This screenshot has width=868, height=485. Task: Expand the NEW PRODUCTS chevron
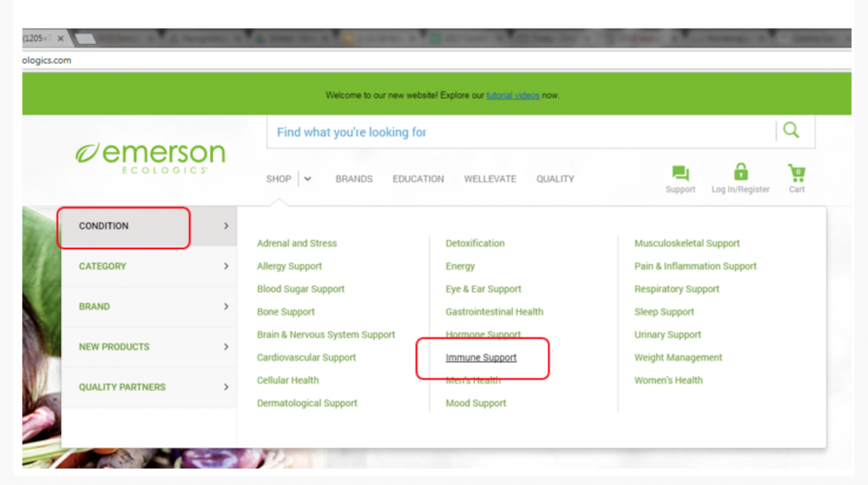coord(225,347)
